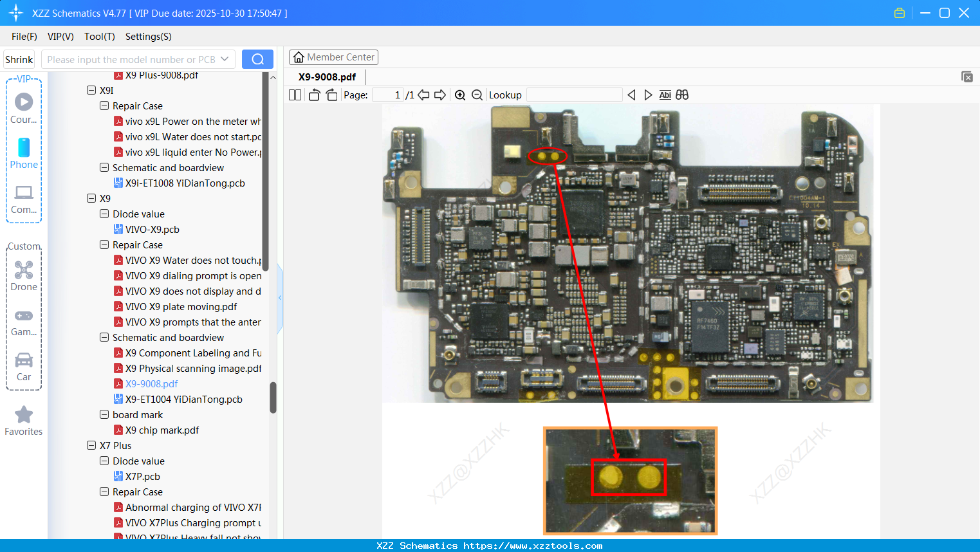Open the Computer category in the sidebar
Screen dimensions: 980x552
click(24, 199)
